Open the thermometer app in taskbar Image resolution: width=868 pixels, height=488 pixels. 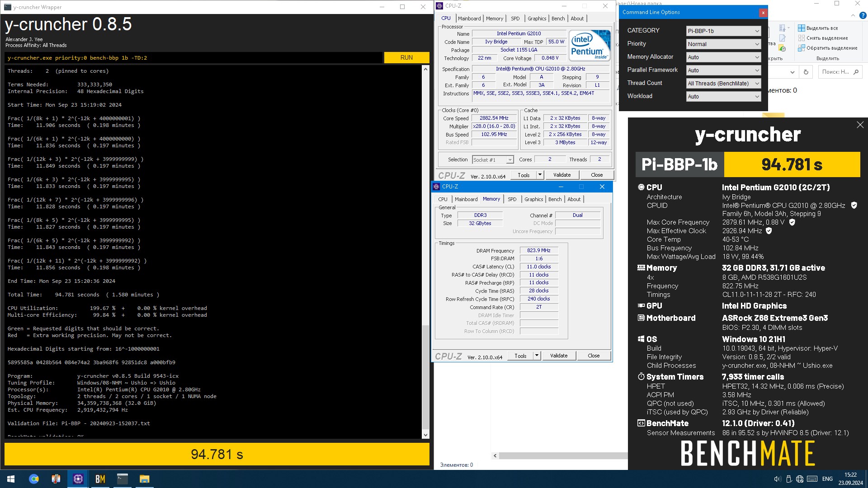56,479
